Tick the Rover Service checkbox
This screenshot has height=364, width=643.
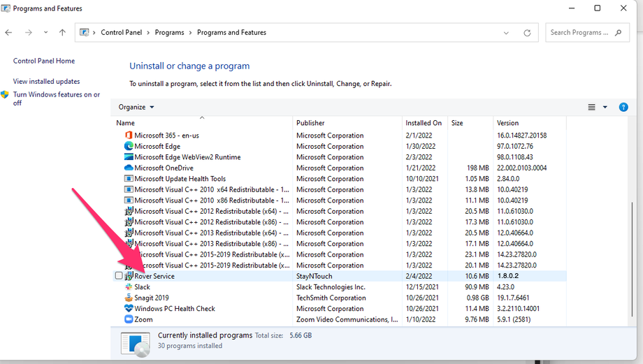pyautogui.click(x=119, y=275)
